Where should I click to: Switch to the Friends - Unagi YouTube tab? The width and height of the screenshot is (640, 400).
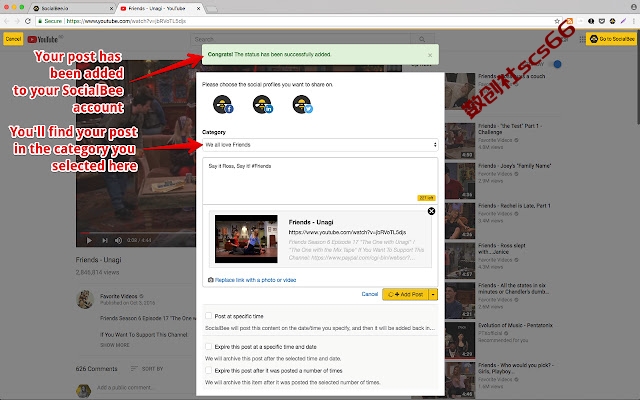point(159,8)
